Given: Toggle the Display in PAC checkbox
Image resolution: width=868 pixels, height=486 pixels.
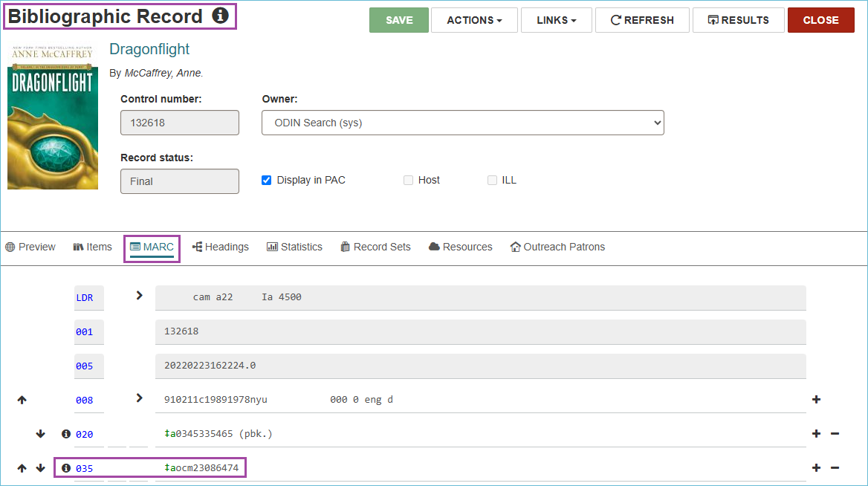Looking at the screenshot, I should [266, 181].
